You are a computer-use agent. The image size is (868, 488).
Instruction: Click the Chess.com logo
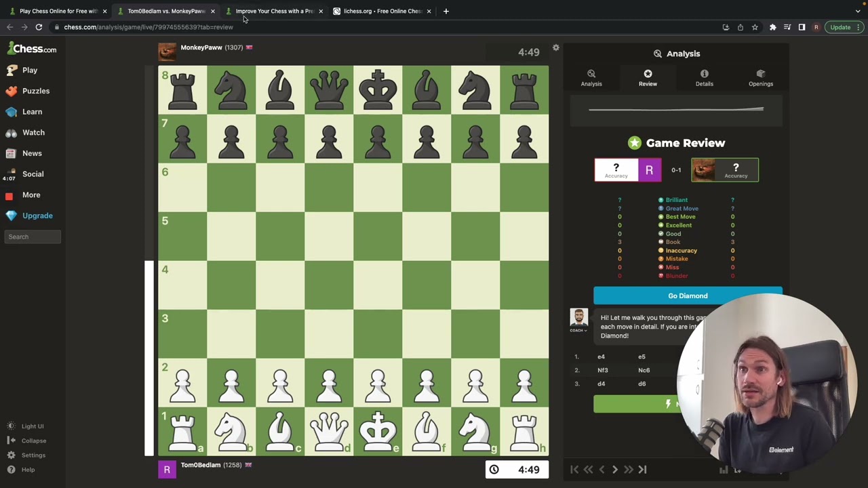pos(32,49)
